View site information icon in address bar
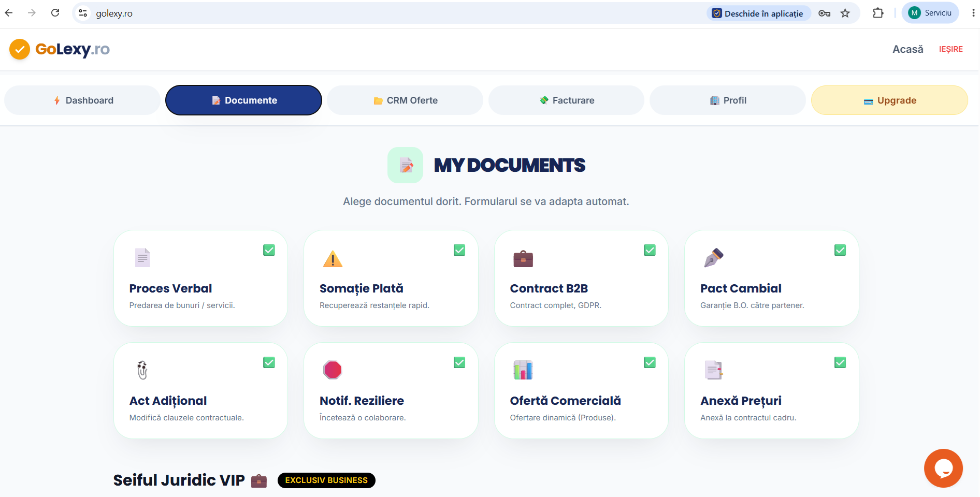 [x=83, y=13]
